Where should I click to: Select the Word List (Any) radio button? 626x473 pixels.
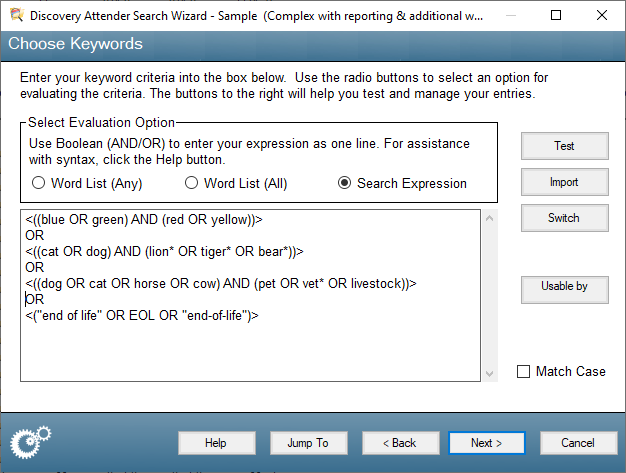[x=39, y=183]
